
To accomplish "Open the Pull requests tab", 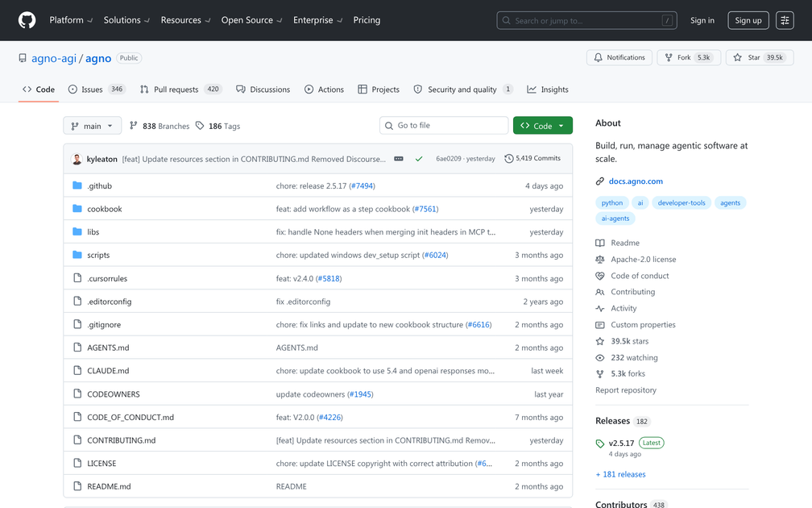I will coord(180,90).
